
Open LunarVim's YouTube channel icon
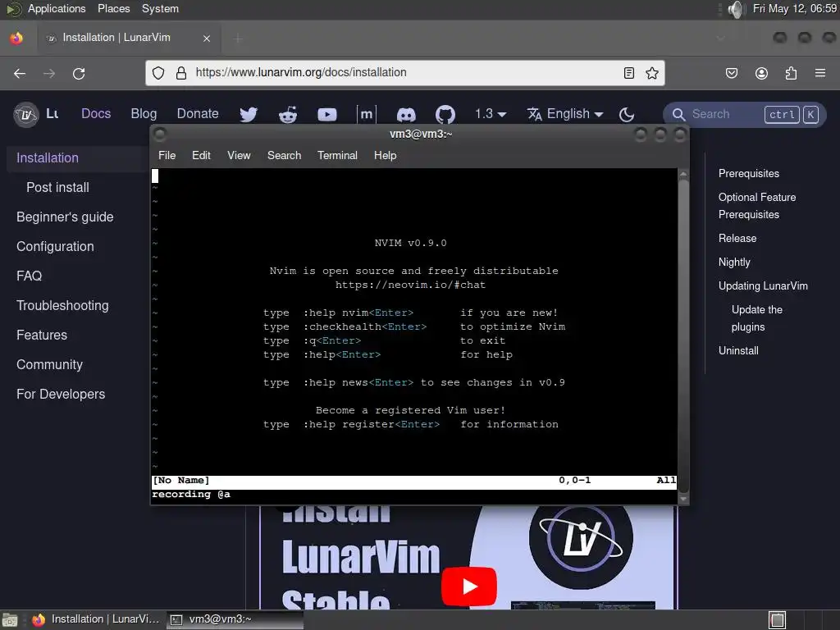[x=327, y=115]
